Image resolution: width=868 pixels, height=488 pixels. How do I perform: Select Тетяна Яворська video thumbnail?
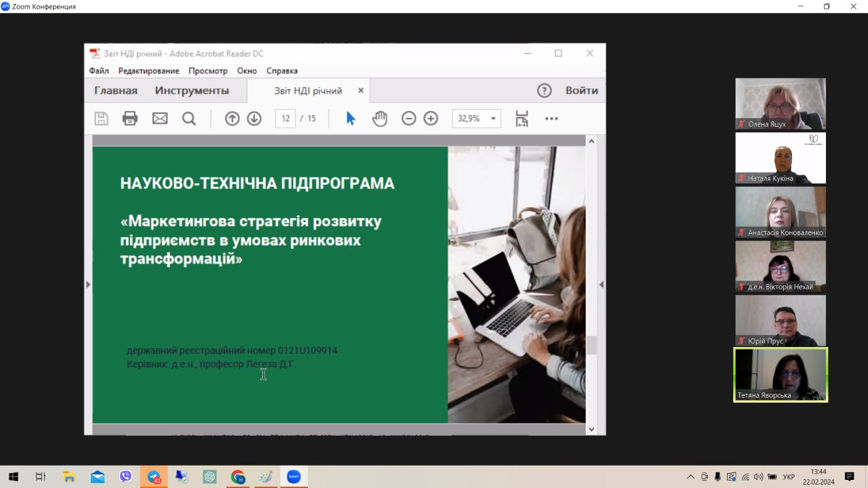click(781, 375)
